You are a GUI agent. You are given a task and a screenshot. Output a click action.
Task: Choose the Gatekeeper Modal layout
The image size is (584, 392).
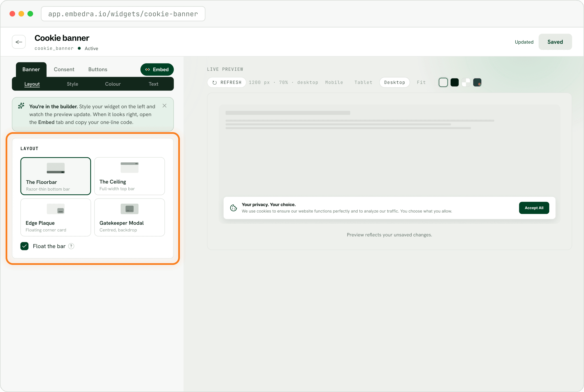pyautogui.click(x=129, y=218)
